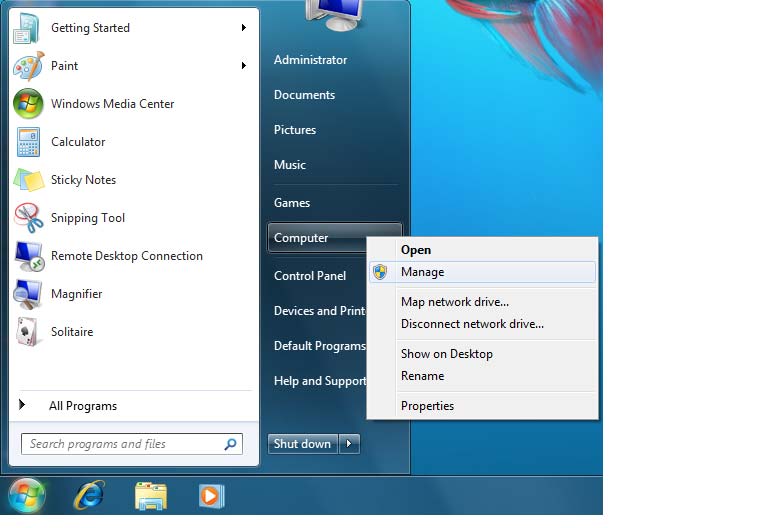Open the Getting Started icon

coord(27,28)
